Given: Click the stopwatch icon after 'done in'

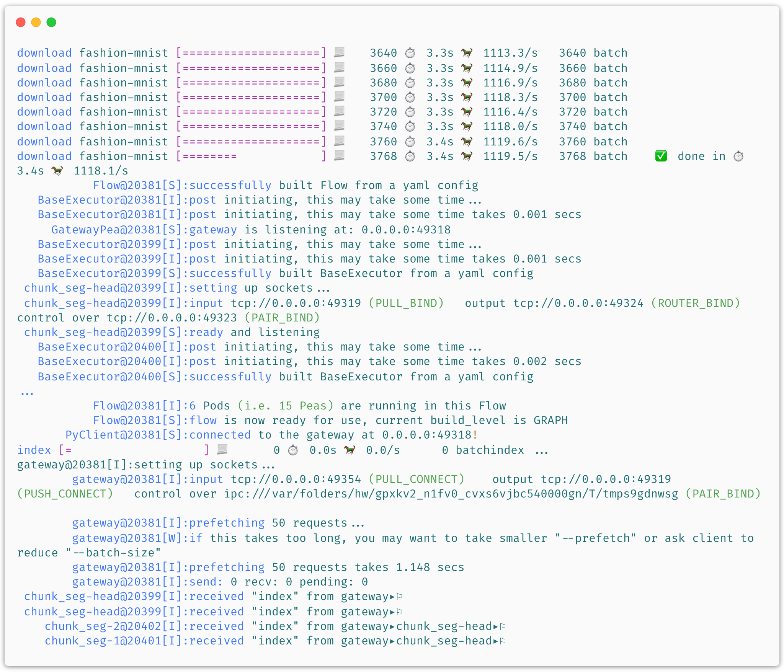Looking at the screenshot, I should click(x=738, y=156).
